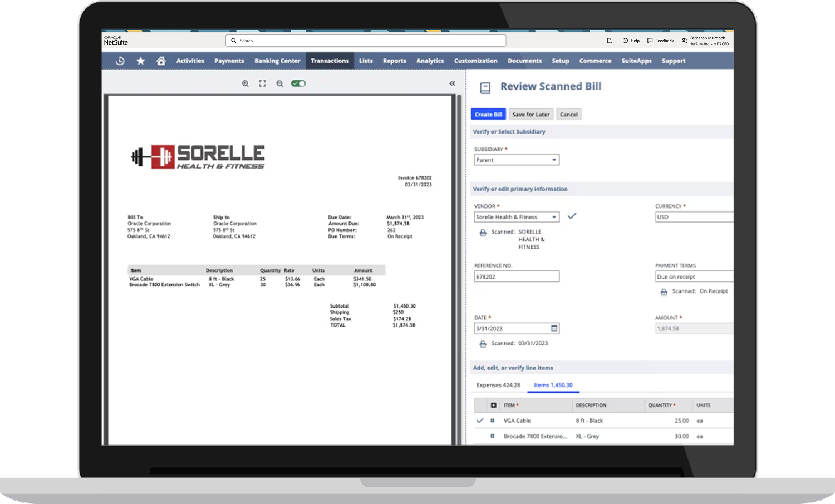Click the Brocade 7800 row handle icon
This screenshot has width=835, height=504.
(x=492, y=436)
